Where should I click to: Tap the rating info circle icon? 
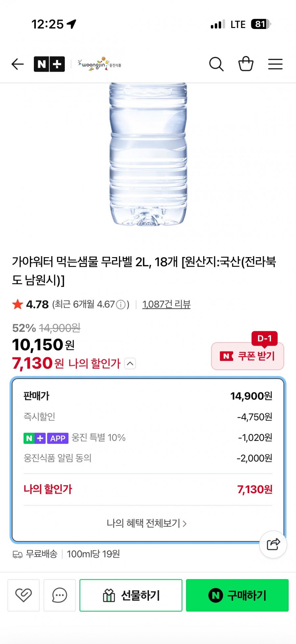click(121, 305)
